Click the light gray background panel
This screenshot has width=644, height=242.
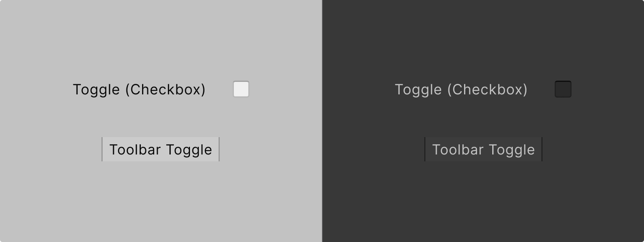pyautogui.click(x=161, y=202)
